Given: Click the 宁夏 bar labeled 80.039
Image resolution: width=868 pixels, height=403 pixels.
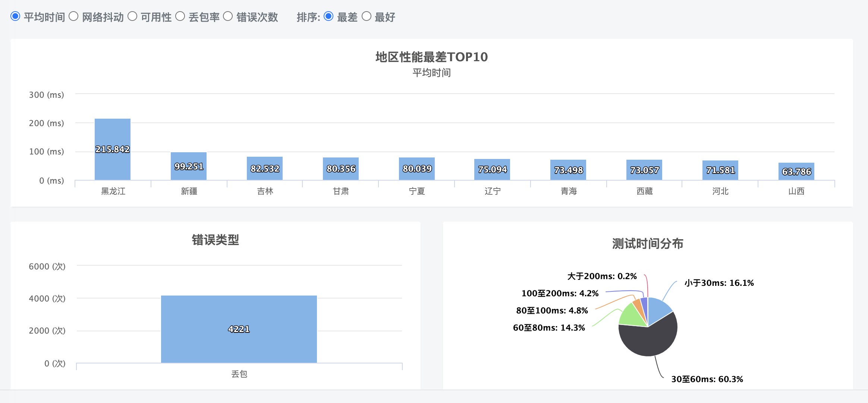Looking at the screenshot, I should tap(417, 169).
